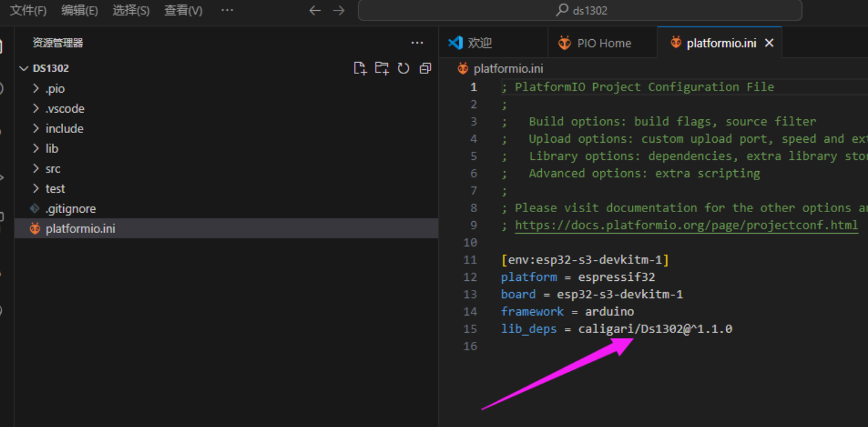Close the platformio.ini editor tab
This screenshot has width=868, height=427.
[769, 43]
